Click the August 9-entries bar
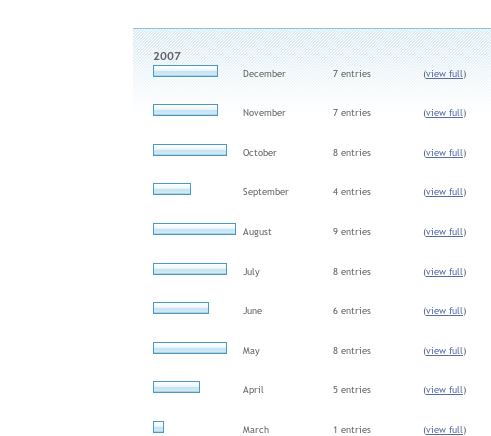Image resolution: width=491 pixels, height=436 pixels. tap(194, 229)
